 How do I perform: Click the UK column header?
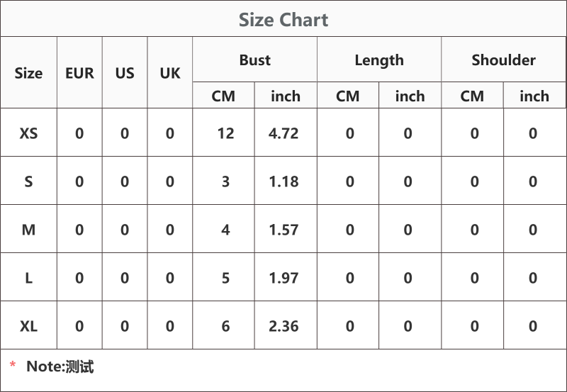click(x=170, y=73)
